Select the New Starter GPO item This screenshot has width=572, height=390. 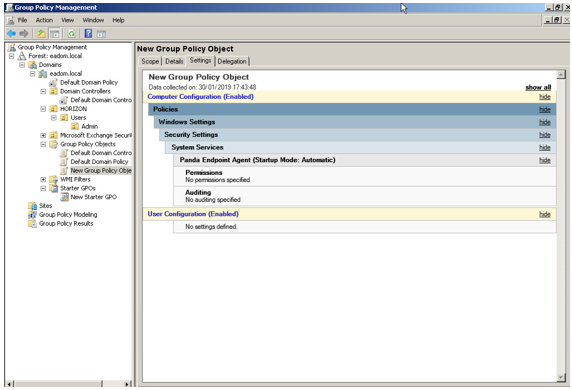93,197
